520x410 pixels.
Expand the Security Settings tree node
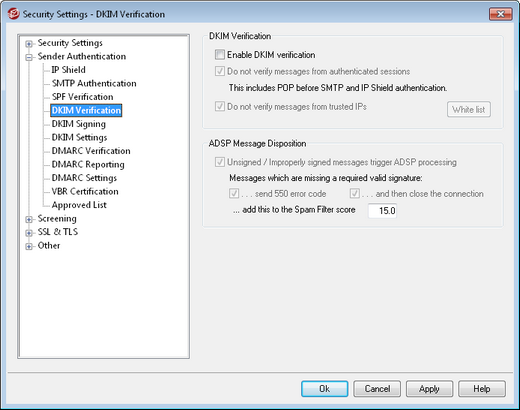point(29,44)
